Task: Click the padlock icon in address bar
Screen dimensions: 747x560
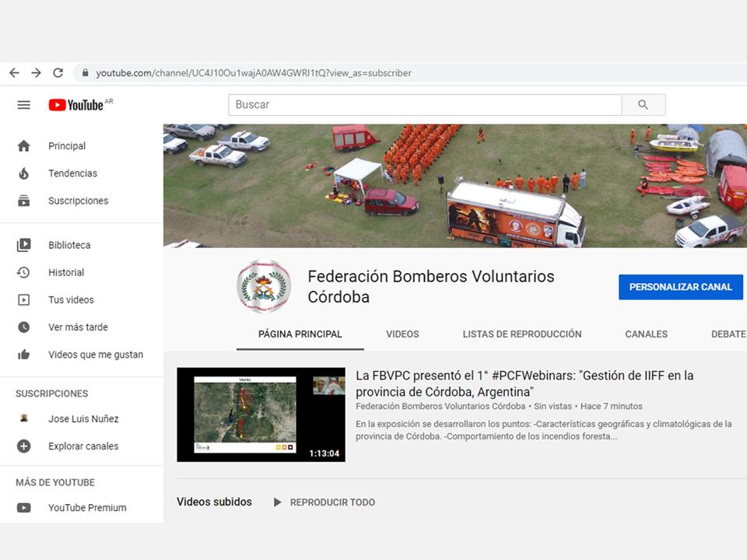Action: click(86, 73)
